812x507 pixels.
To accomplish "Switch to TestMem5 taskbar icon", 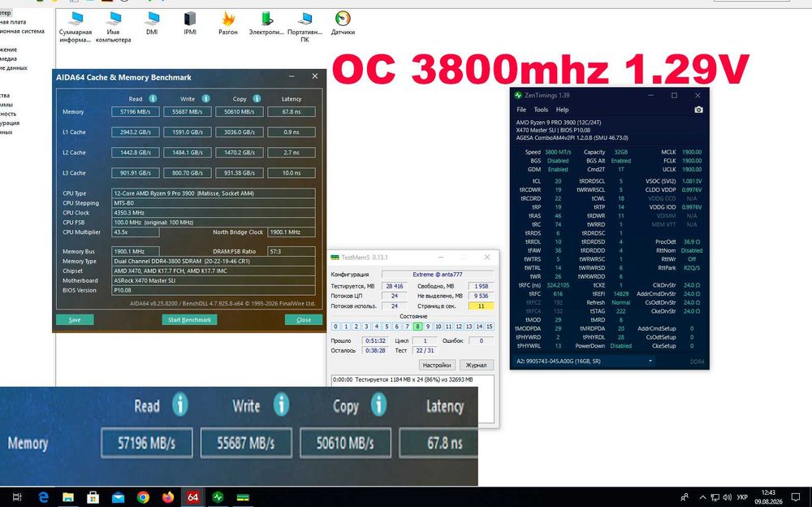I will (243, 497).
